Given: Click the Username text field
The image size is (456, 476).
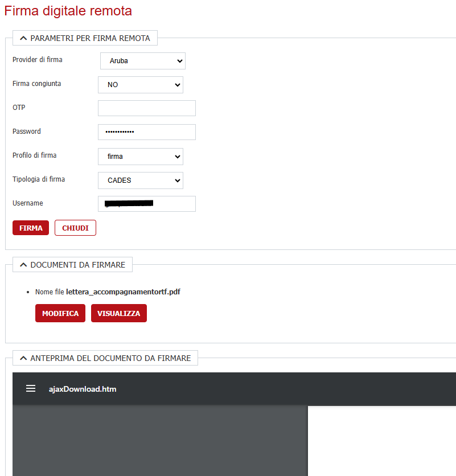Looking at the screenshot, I should 147,204.
